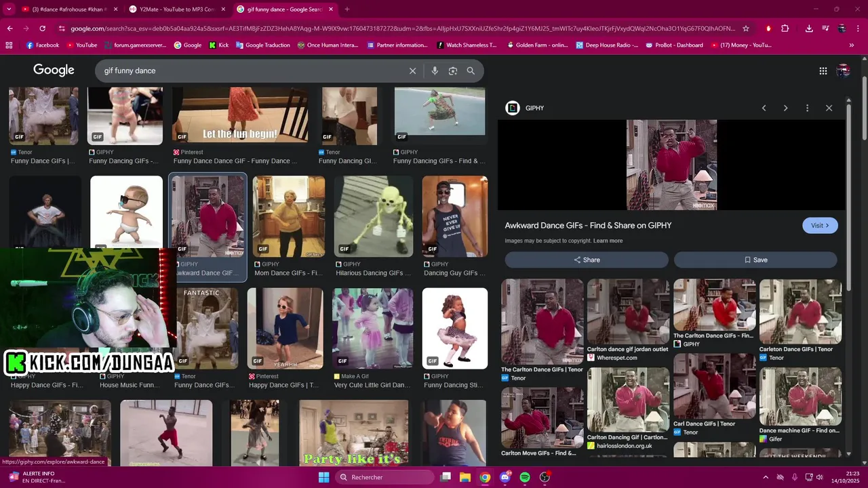Expand the Chrome tab search dropdown
Viewport: 868px width, 488px height.
click(9, 9)
